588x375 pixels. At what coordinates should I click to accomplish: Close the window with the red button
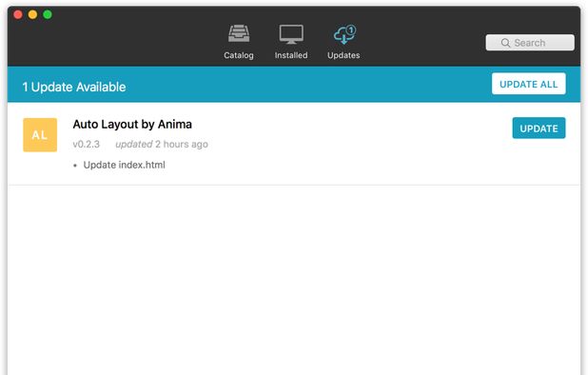[18, 14]
